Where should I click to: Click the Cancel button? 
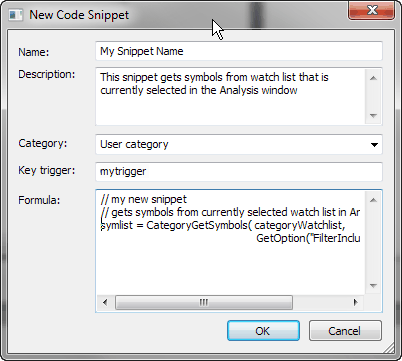pos(345,331)
